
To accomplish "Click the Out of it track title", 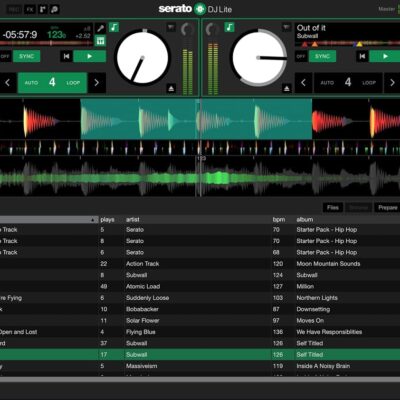I will (311, 28).
